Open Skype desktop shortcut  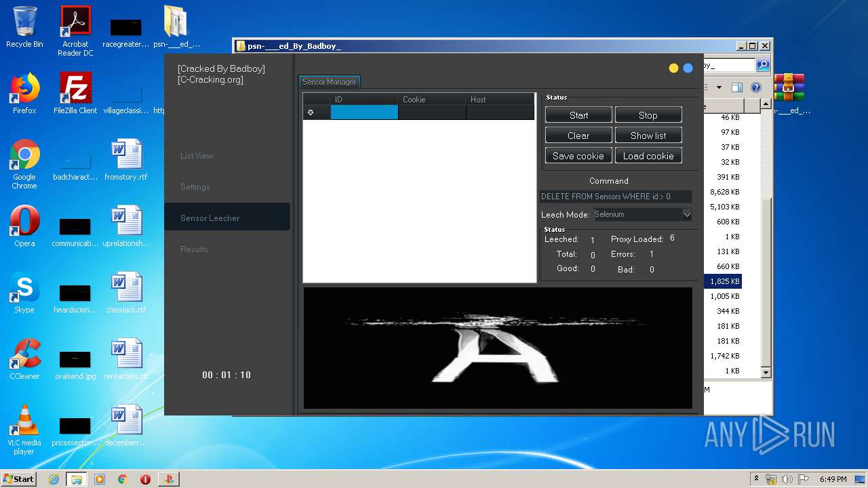click(x=24, y=292)
